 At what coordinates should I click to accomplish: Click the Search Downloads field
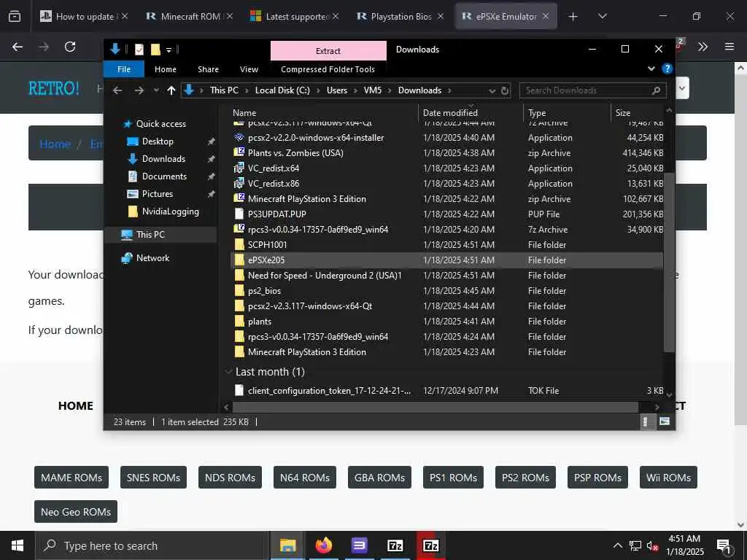(592, 90)
